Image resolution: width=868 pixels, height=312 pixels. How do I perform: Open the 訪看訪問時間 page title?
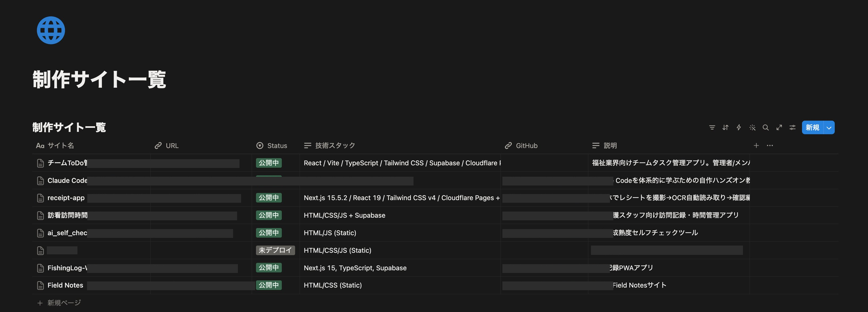point(67,216)
